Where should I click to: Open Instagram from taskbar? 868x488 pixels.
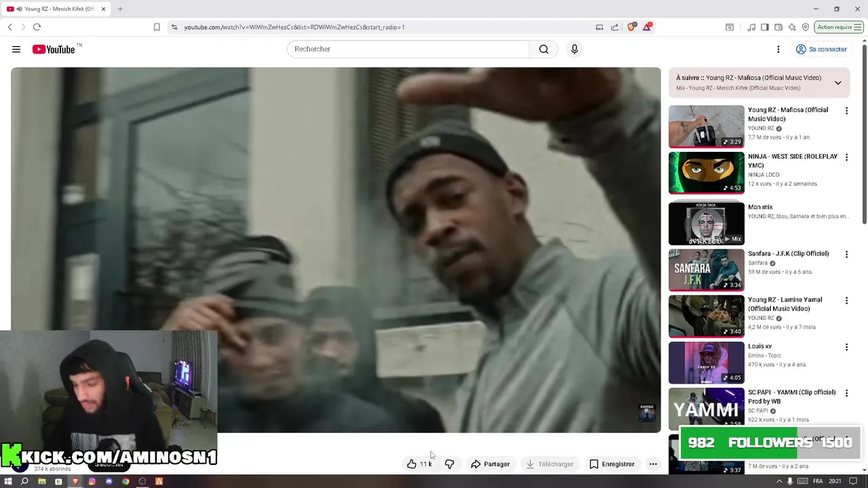(x=92, y=481)
